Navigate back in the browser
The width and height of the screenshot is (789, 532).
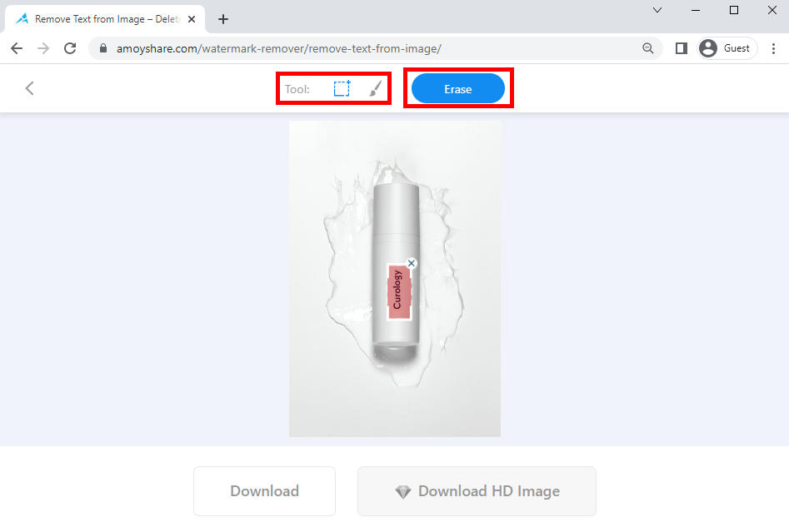tap(17, 48)
